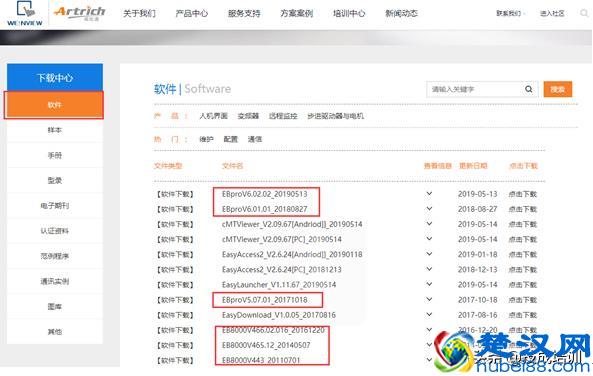The height and width of the screenshot is (376, 593).
Task: Open 服务支持 menu
Action: tap(244, 13)
